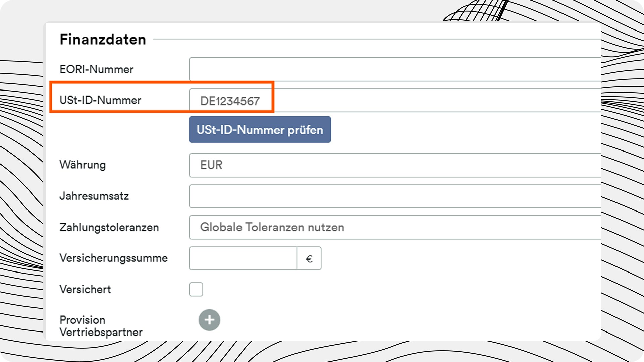The image size is (644, 362).
Task: Click the Versicherungssumme label
Action: [114, 258]
